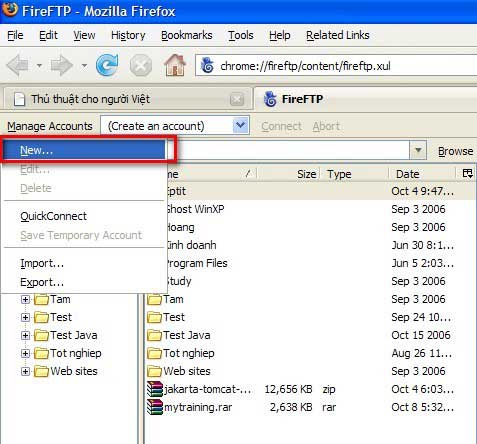The width and height of the screenshot is (477, 444).
Task: Click the Tot nghiep folder icon in tree
Action: click(41, 353)
